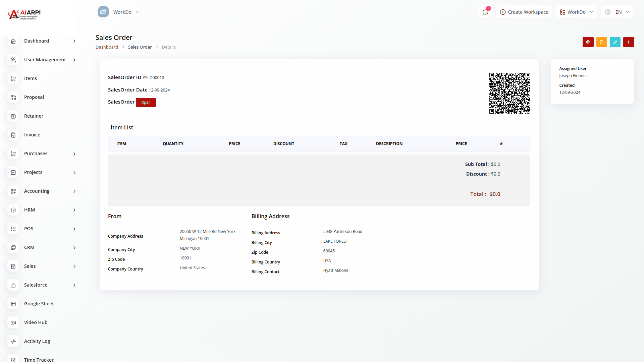Viewport: 644px width, 362px height.
Task: Expand the POS submenu chevron
Action: pos(74,229)
